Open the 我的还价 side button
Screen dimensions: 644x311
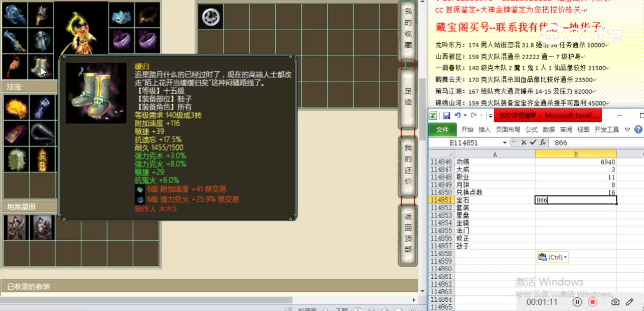coord(408,167)
